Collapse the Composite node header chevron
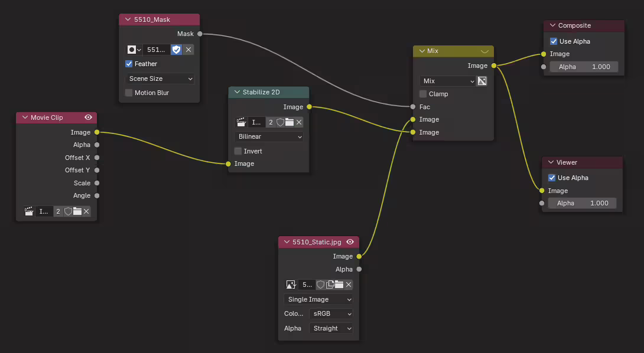644x353 pixels. [x=551, y=25]
